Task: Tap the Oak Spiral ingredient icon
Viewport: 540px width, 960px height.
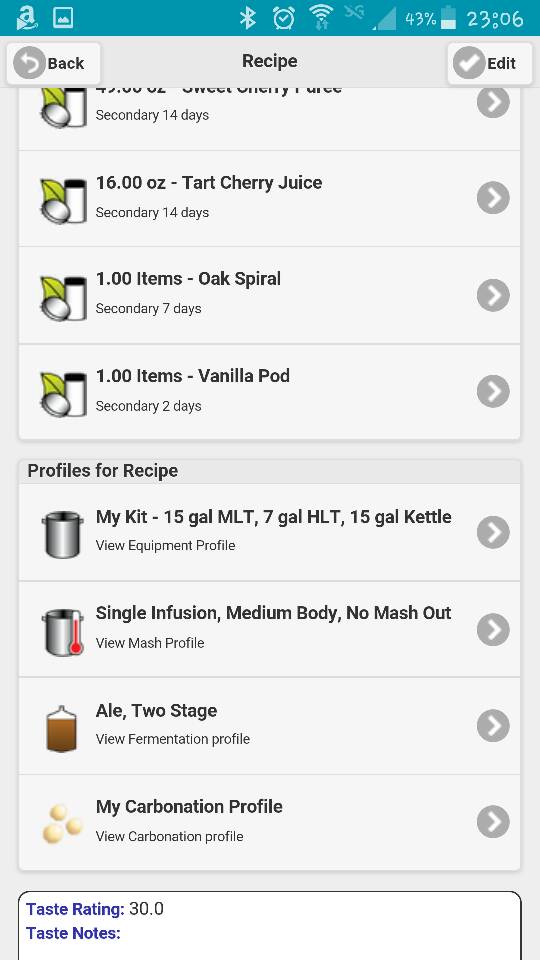Action: pyautogui.click(x=64, y=298)
